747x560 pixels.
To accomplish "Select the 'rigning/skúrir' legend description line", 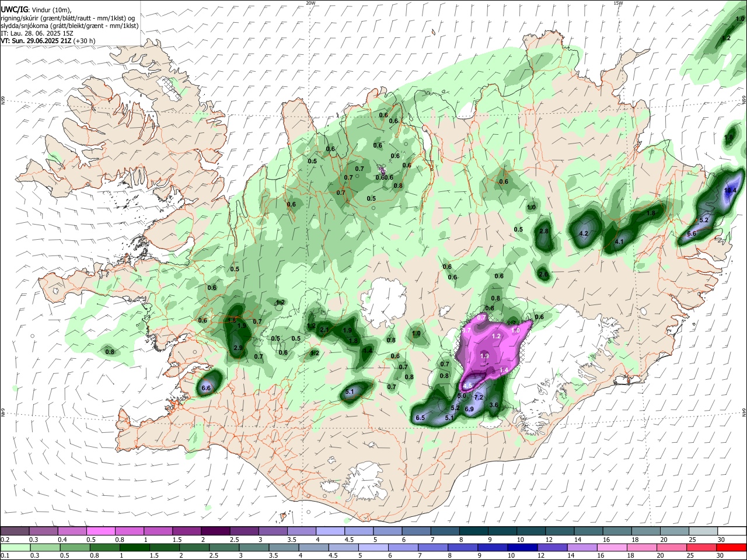I will coord(68,18).
